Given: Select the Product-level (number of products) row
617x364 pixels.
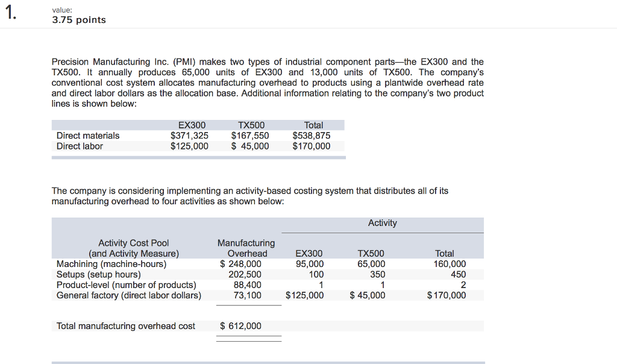Looking at the screenshot, I should (127, 284).
